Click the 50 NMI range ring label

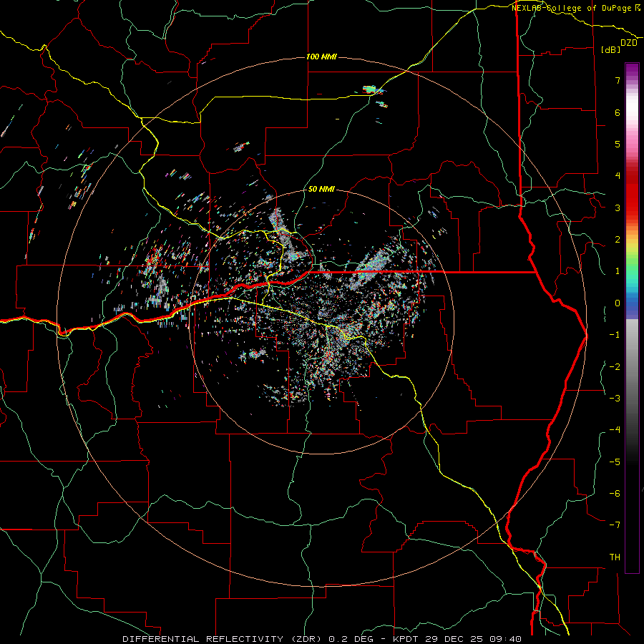321,189
